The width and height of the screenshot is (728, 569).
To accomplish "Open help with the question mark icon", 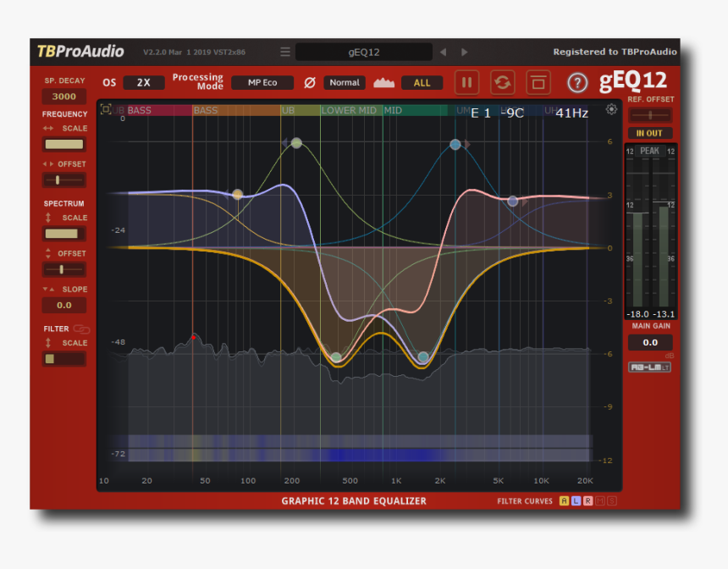I will pos(577,83).
